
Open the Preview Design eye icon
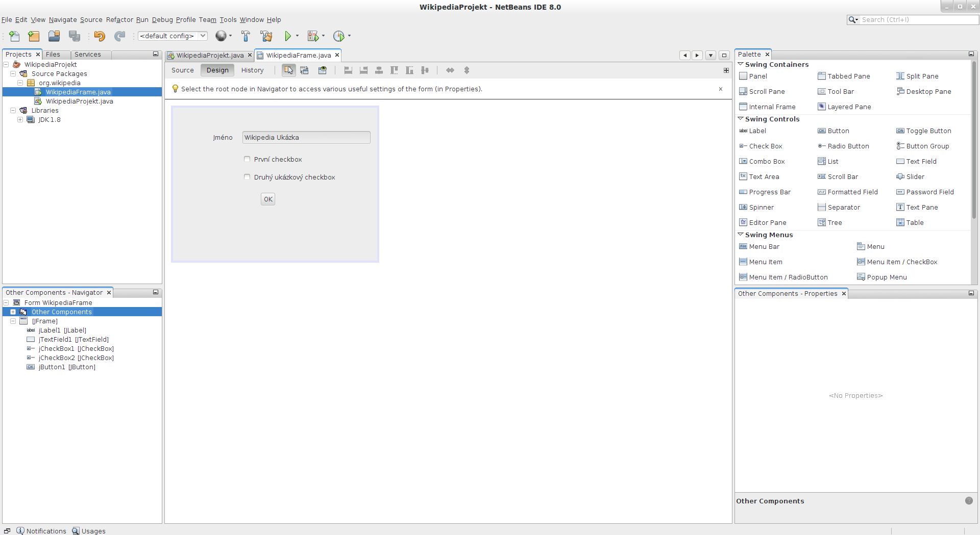tap(322, 70)
